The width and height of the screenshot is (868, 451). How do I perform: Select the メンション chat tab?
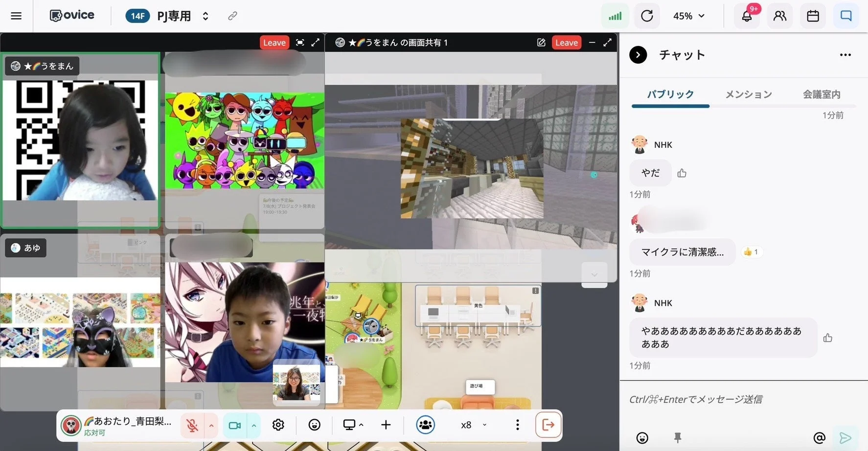(x=748, y=94)
